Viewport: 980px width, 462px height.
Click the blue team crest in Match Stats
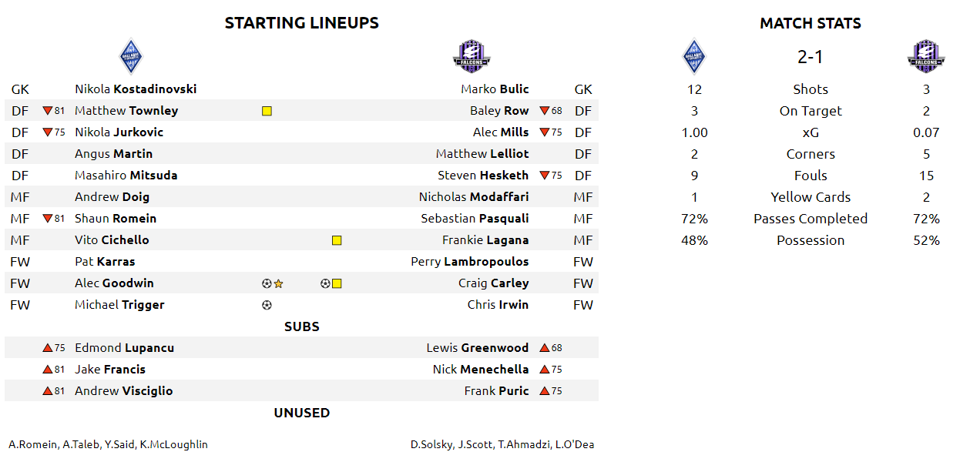coord(695,56)
